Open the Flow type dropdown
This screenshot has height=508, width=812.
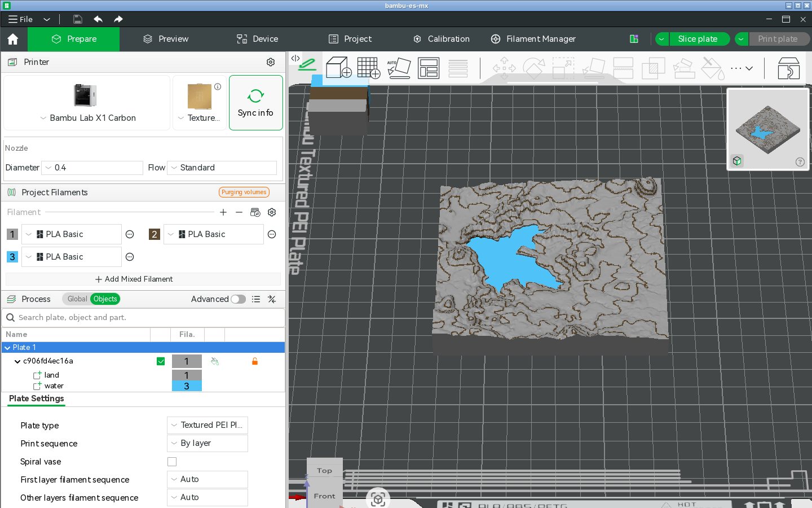pos(222,168)
